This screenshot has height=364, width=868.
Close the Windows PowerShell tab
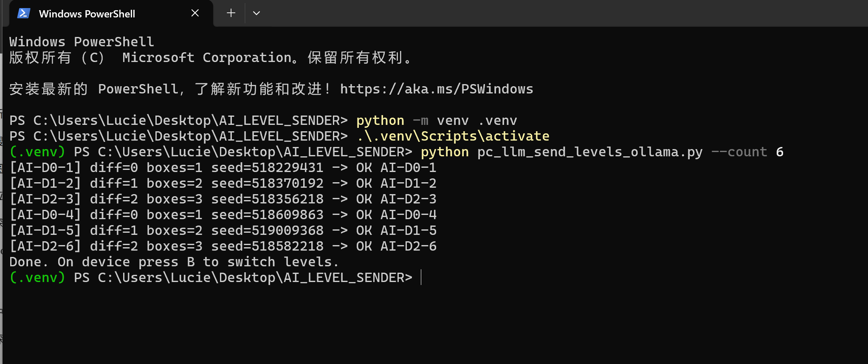click(195, 13)
